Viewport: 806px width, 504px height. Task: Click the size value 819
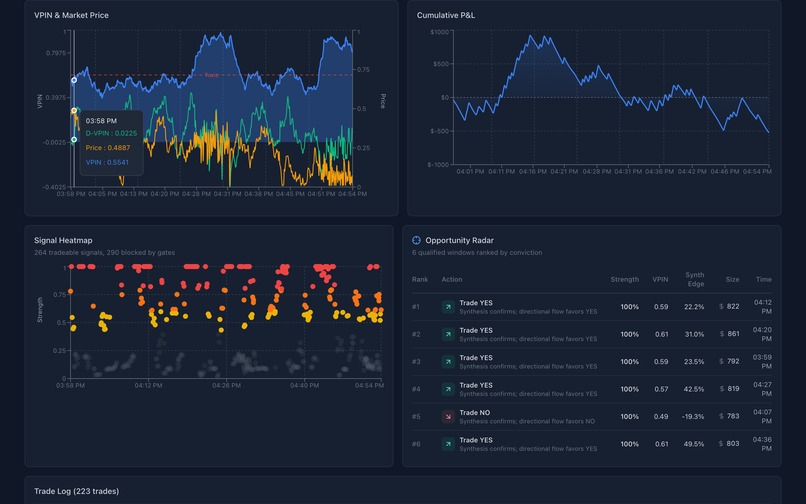pos(733,389)
